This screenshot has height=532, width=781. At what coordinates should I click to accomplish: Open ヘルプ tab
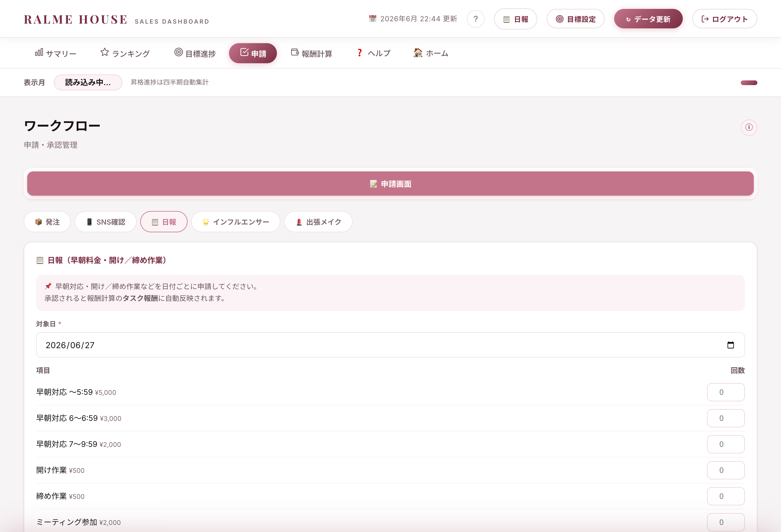click(x=373, y=53)
